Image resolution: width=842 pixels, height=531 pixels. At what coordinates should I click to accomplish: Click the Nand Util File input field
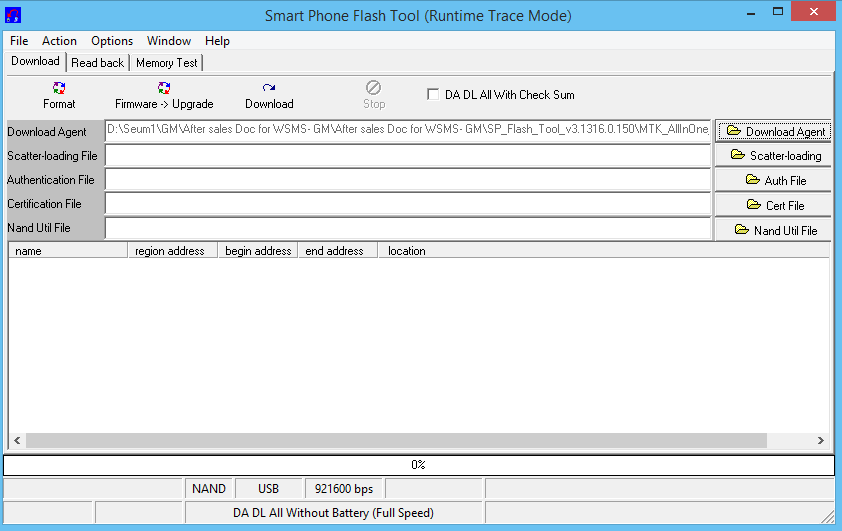408,228
